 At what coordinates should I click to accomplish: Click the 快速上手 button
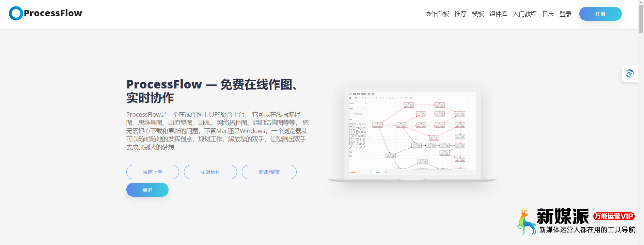coord(153,172)
